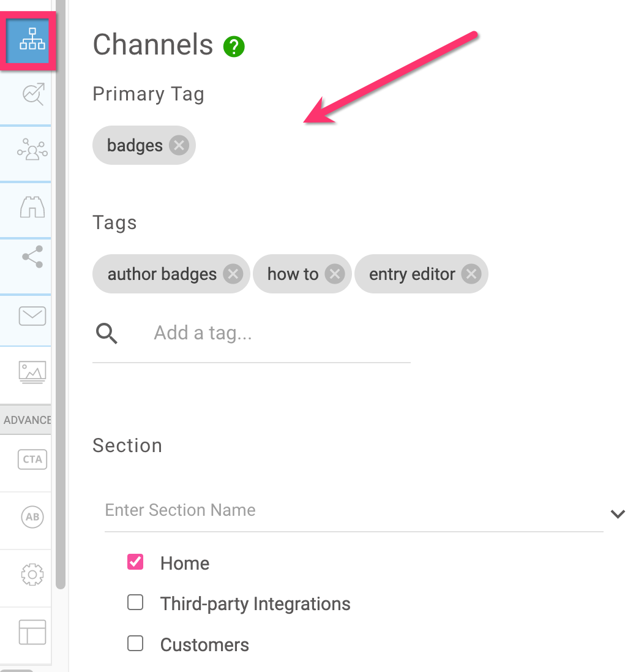The image size is (636, 672).
Task: Open the layout template sidebar icon
Action: [32, 632]
